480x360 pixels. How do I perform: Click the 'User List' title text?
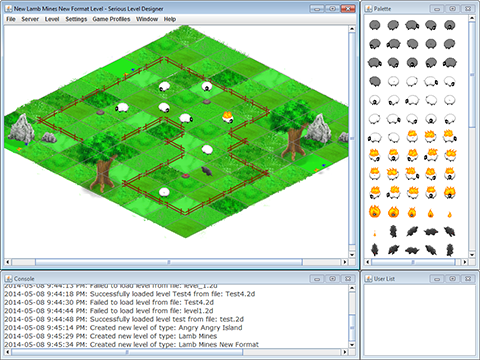(384, 279)
